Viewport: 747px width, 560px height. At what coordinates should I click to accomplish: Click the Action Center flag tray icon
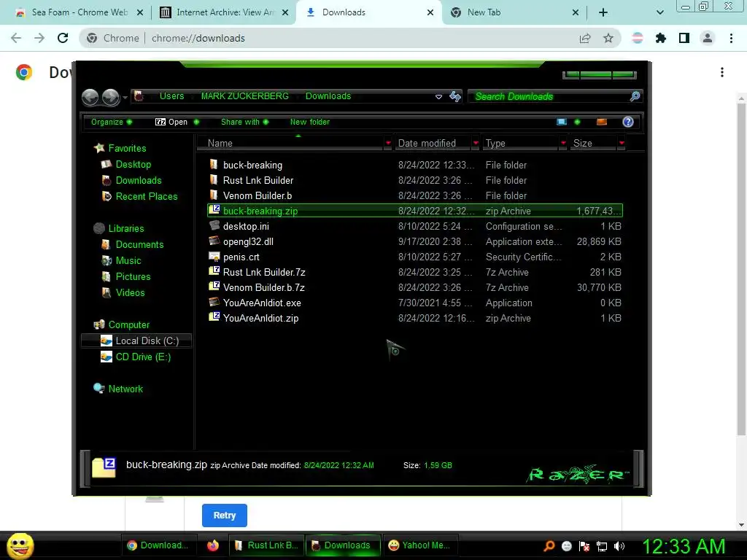[584, 546]
